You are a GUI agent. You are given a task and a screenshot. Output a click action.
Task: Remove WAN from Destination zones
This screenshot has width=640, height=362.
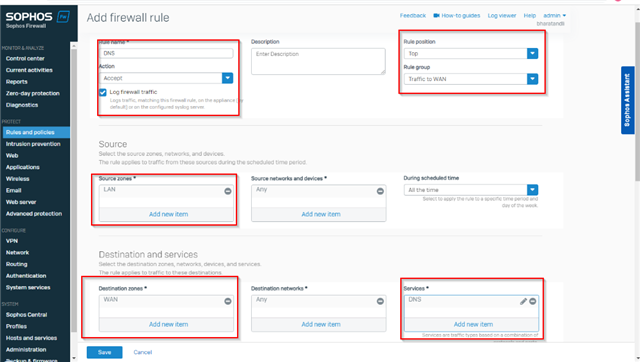point(228,301)
